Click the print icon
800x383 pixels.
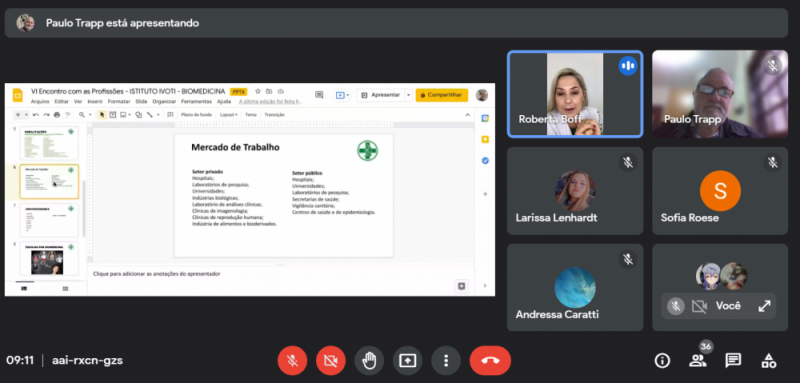pos(57,115)
